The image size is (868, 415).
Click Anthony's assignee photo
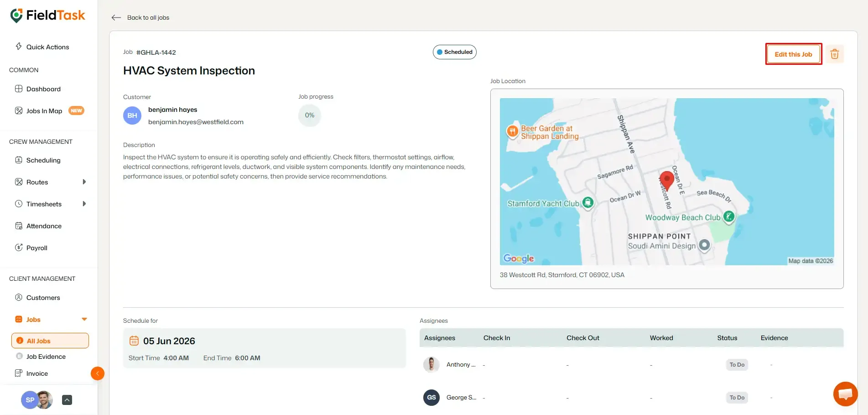click(431, 364)
